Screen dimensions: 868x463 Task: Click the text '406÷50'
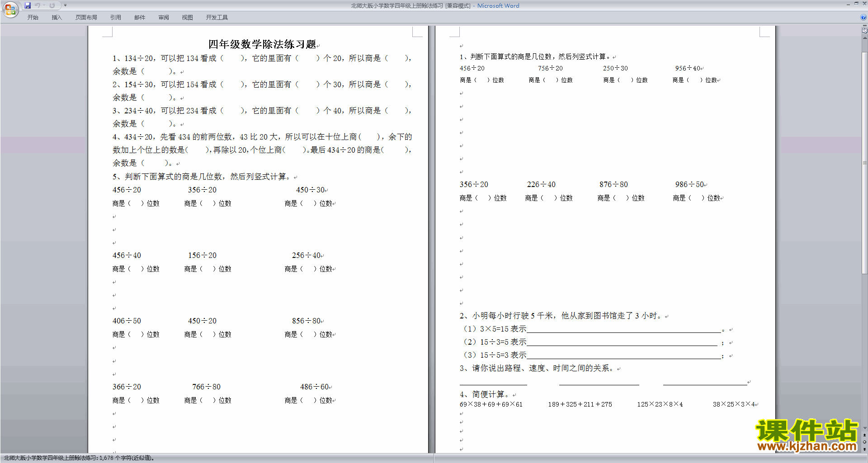(127, 321)
